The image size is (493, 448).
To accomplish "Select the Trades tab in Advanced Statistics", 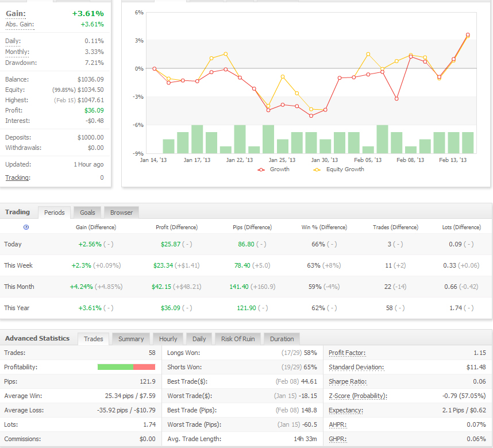I will [94, 339].
